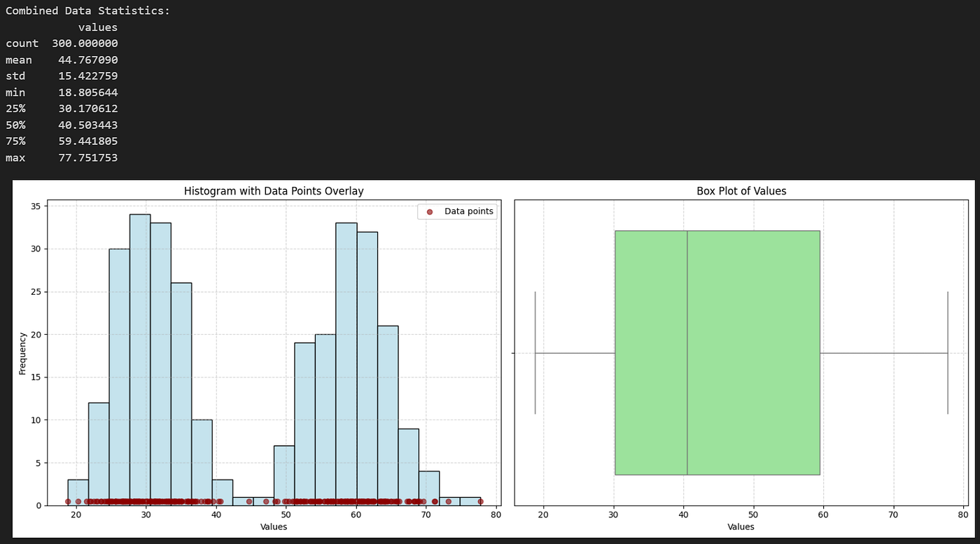This screenshot has width=980, height=544.
Task: Click the 'Histogram with Data Points Overlay' title
Action: (273, 190)
